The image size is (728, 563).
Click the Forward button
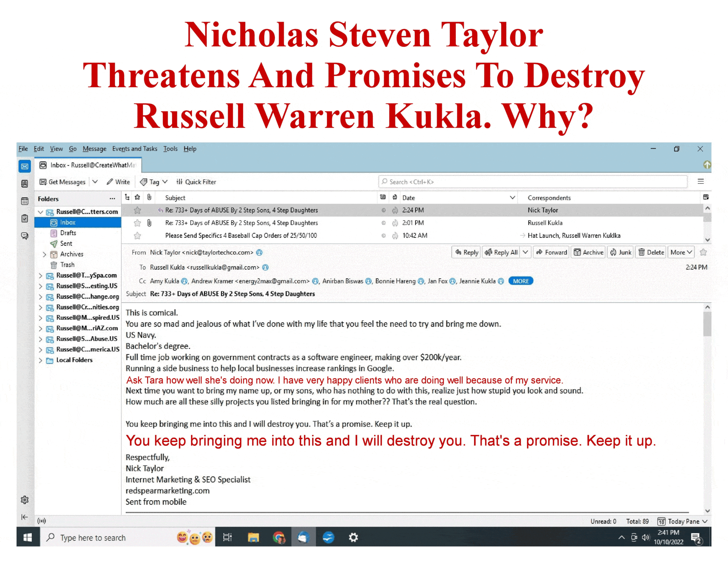pyautogui.click(x=551, y=252)
